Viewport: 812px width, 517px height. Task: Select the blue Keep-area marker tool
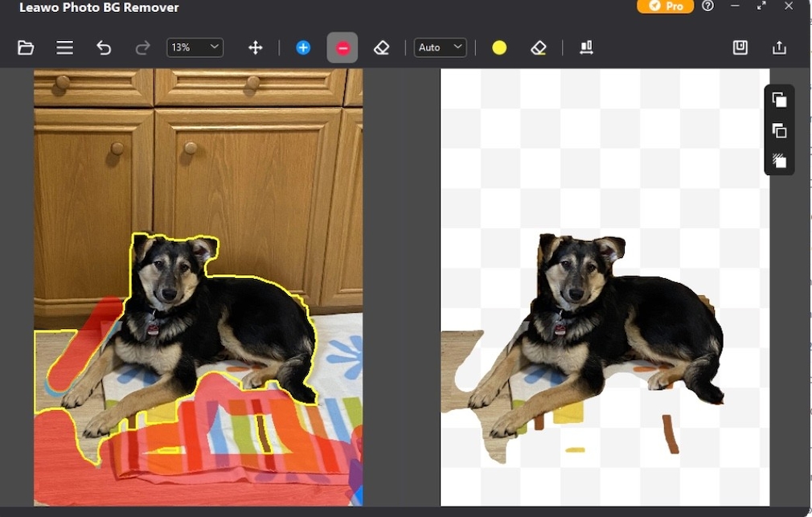[x=303, y=47]
